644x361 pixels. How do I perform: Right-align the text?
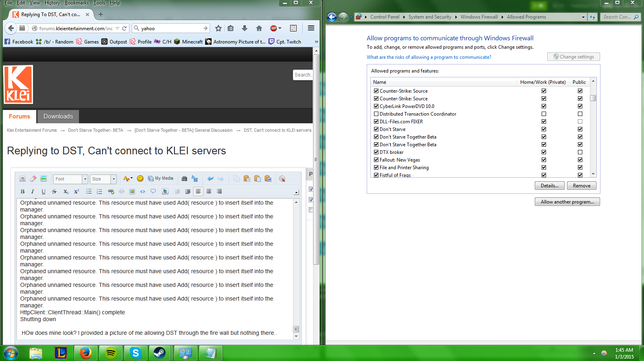(x=219, y=191)
